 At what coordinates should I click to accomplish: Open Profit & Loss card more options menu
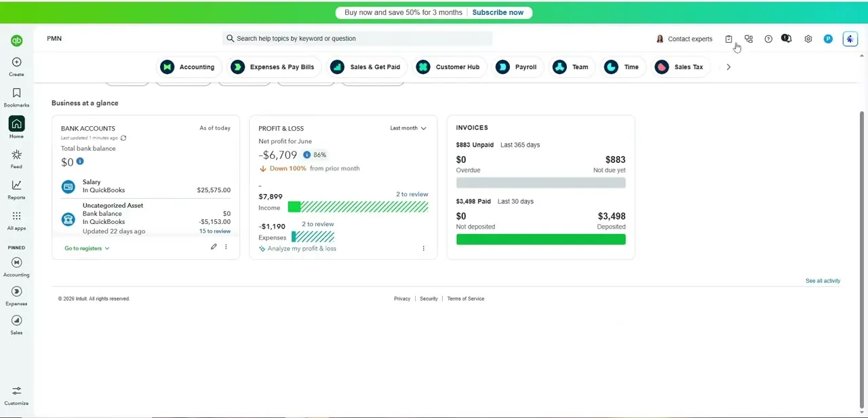(424, 248)
